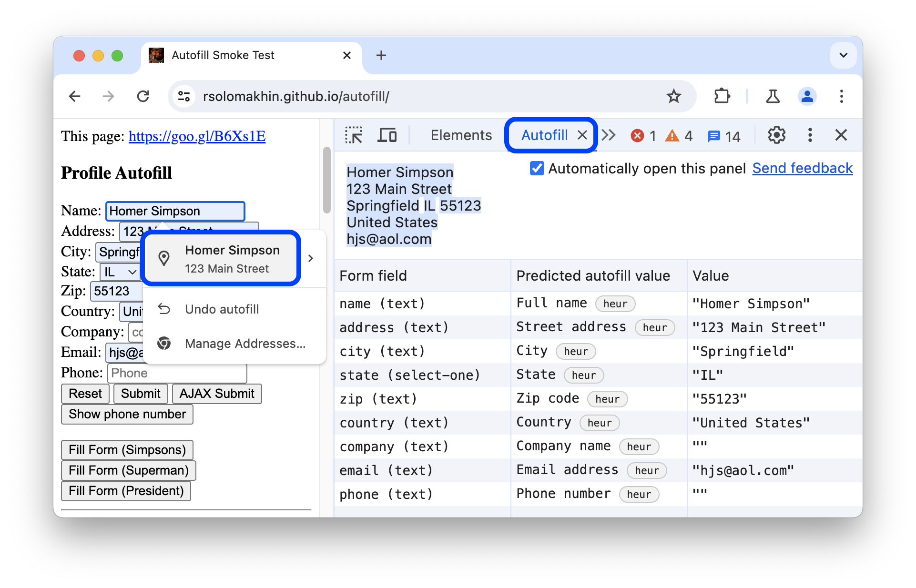Close the Autofill tab with its X button
916x588 pixels.
coord(581,135)
